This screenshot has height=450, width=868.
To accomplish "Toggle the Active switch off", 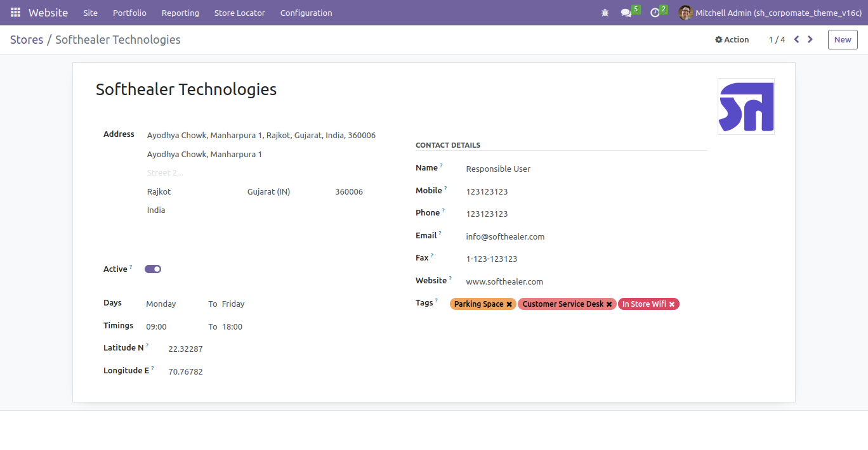I will 153,269.
